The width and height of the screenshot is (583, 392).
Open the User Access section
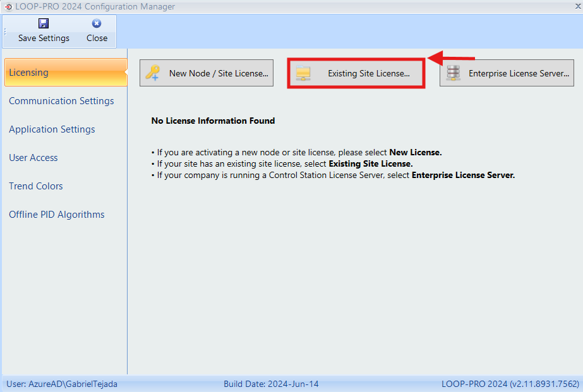click(33, 158)
